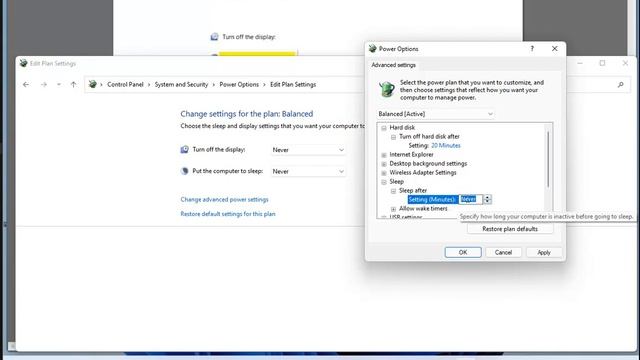Click Power Options title bar icon
This screenshot has height=360, width=640.
click(372, 49)
